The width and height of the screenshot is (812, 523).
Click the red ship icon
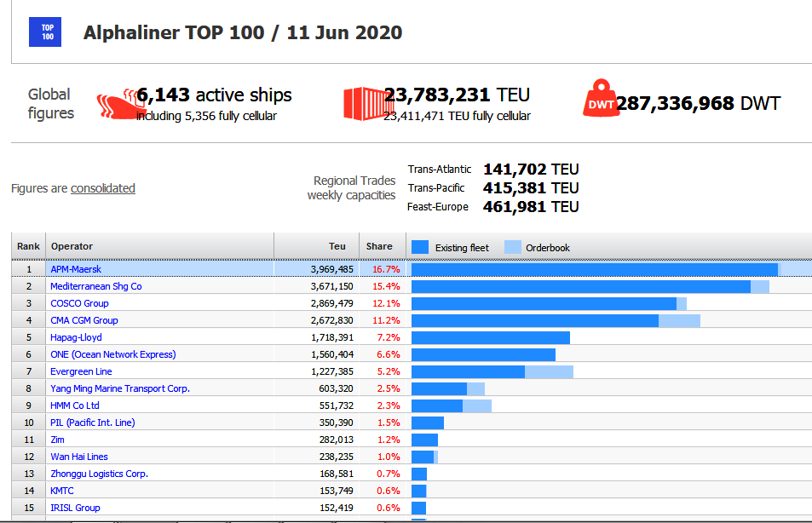coord(117,103)
